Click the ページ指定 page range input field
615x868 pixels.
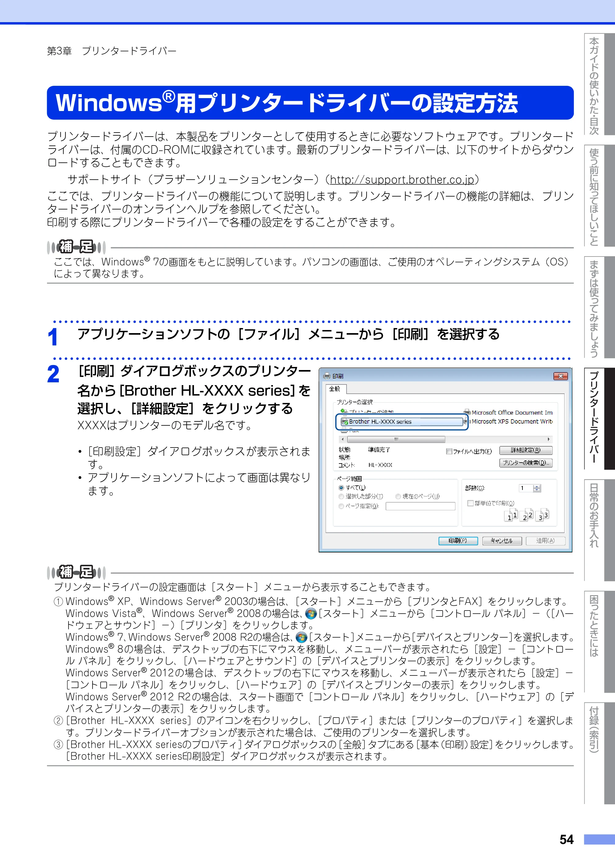pyautogui.click(x=420, y=506)
